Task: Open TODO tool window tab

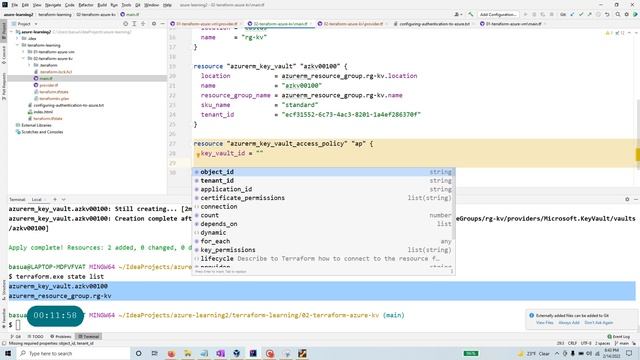Action: tap(36, 336)
